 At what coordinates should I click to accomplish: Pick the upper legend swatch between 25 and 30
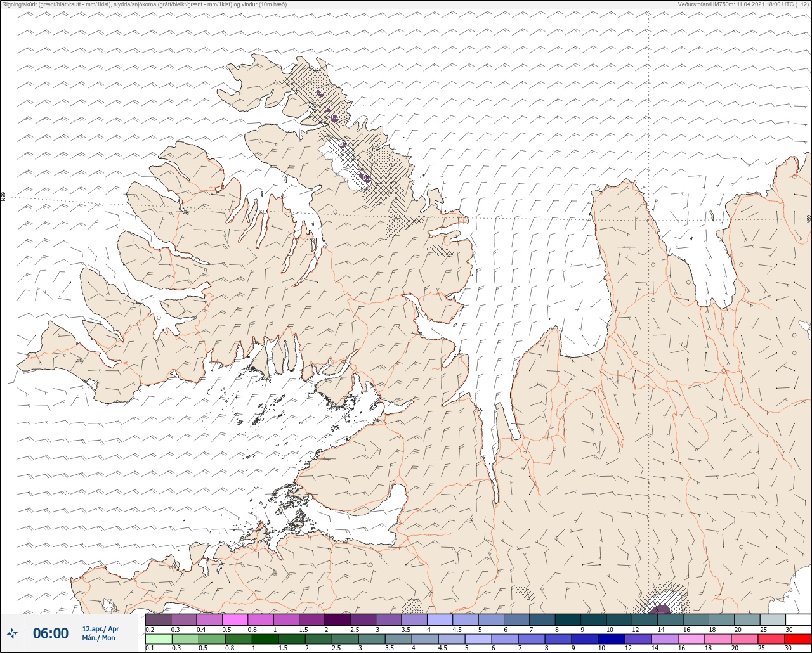pos(773,619)
